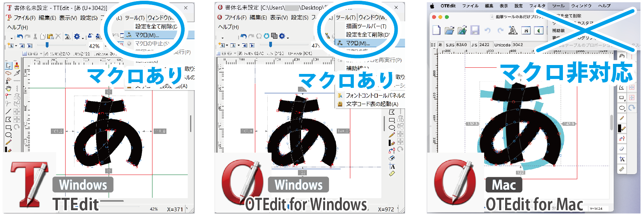Viewport: 644px width, 216px height.
Task: Click the zoom slider in OTEdit Windows toolbar
Action: click(x=284, y=45)
